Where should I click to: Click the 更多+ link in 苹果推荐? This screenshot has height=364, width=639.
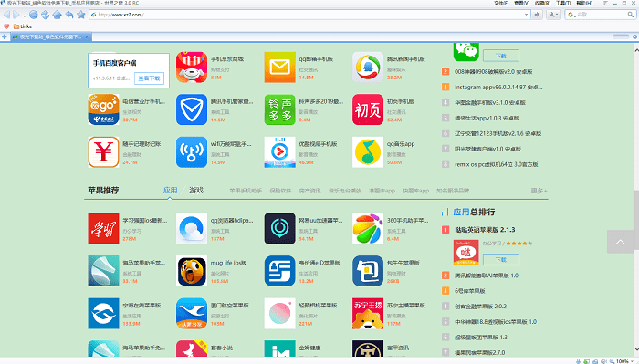tap(539, 191)
